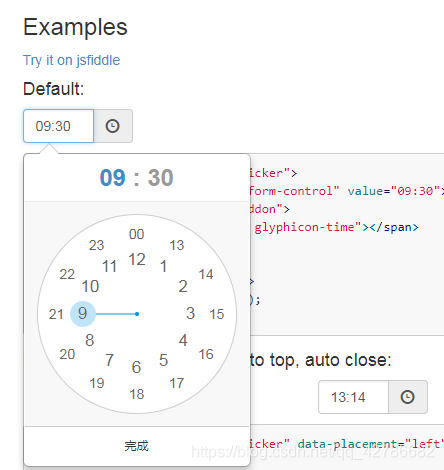
Task: Pick the highlighted hour 9
Action: (x=83, y=314)
